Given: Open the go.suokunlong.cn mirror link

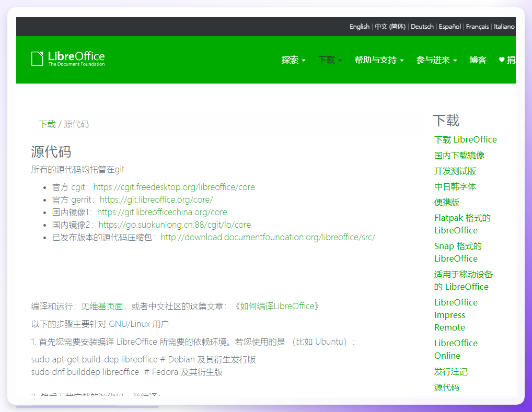Looking at the screenshot, I should coord(175,225).
